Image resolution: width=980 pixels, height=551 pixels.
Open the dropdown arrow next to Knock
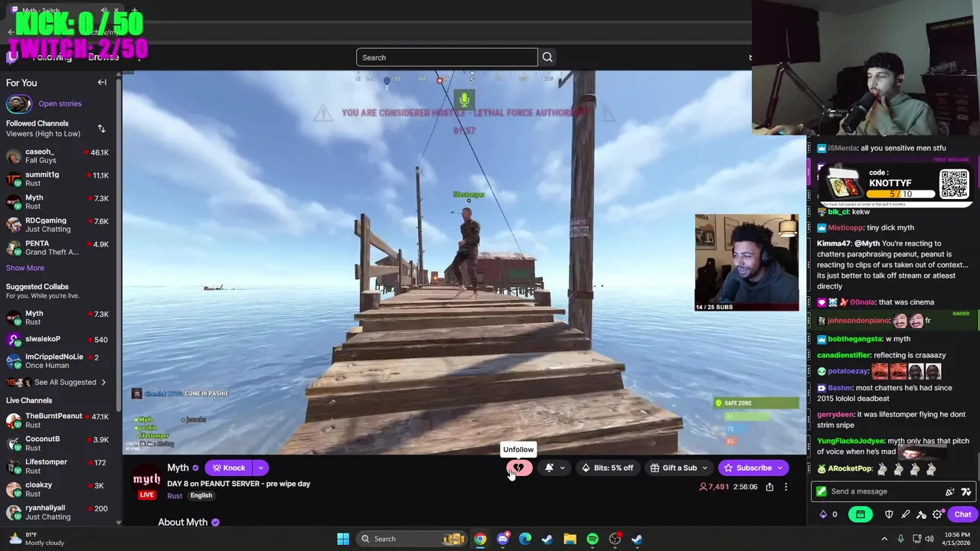tap(261, 468)
